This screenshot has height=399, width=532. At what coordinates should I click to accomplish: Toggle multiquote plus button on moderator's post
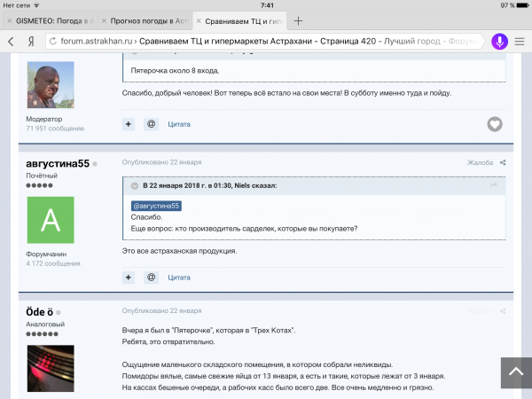point(129,124)
